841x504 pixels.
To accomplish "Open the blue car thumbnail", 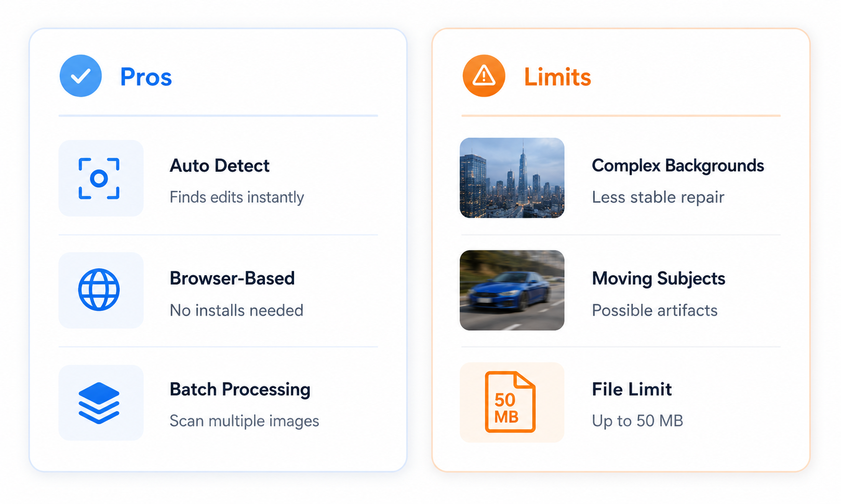I will 512,290.
